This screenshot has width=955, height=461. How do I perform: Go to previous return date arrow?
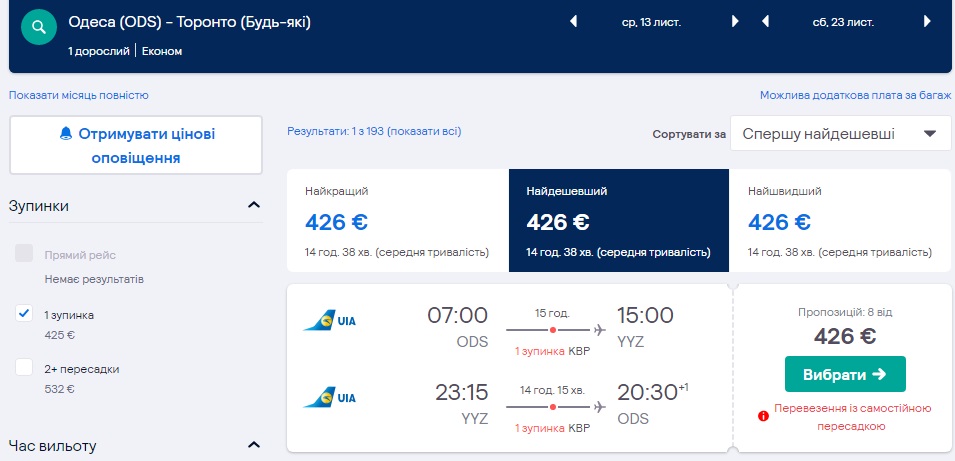[765, 21]
